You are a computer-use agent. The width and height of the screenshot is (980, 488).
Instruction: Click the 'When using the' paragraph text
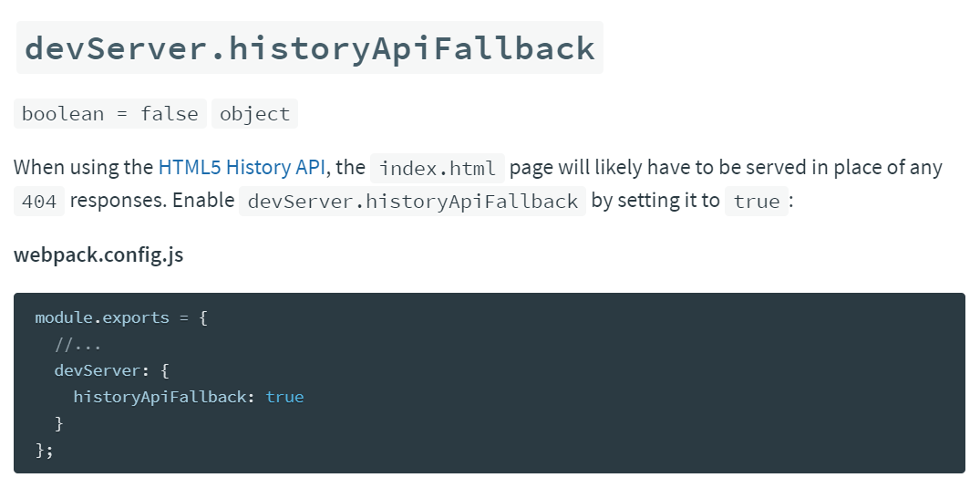pyautogui.click(x=83, y=167)
